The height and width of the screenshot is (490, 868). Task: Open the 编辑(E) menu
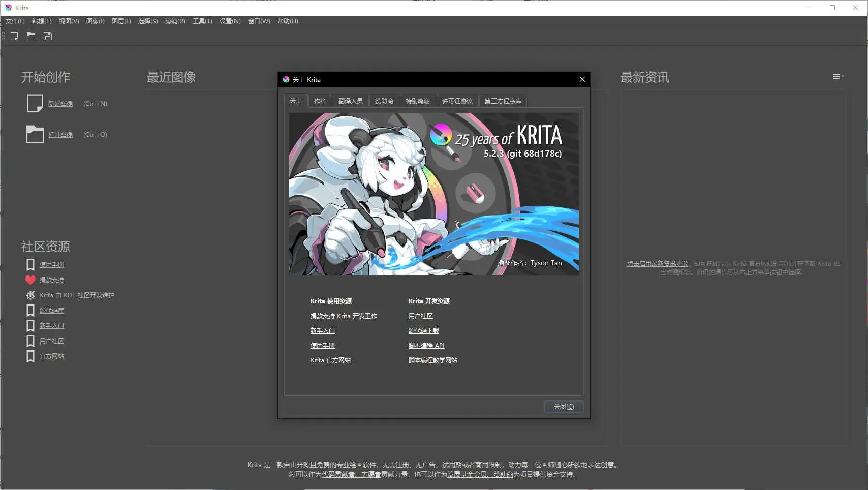tap(42, 21)
